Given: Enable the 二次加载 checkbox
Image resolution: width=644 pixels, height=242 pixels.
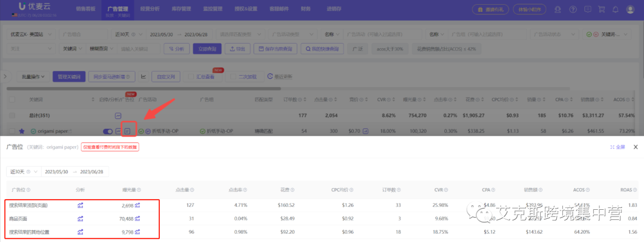Looking at the screenshot, I should point(233,76).
